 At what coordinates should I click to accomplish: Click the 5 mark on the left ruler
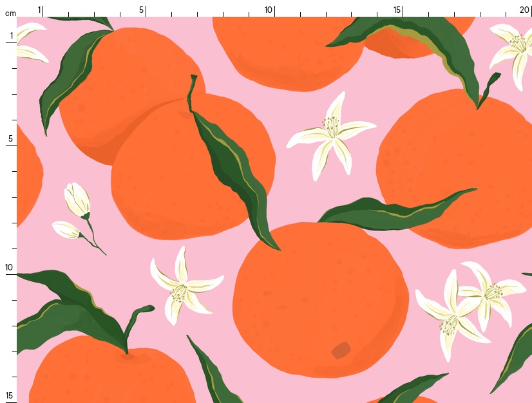click(10, 138)
